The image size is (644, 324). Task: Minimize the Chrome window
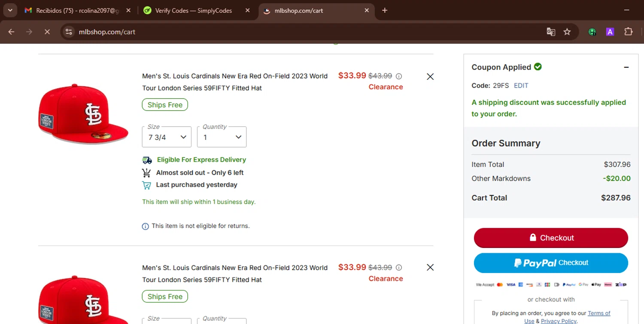tap(626, 10)
